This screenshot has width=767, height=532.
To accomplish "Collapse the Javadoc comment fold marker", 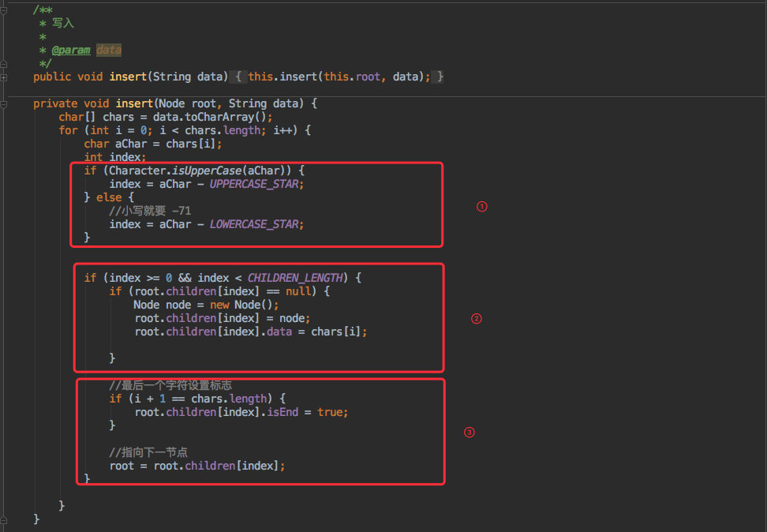I will point(3,10).
